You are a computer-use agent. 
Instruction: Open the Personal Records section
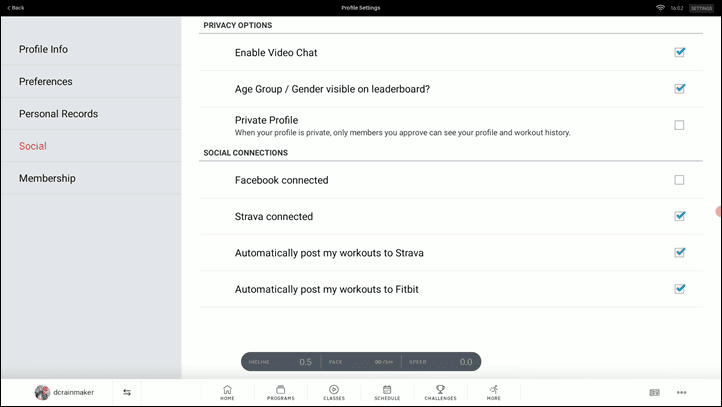pos(91,114)
